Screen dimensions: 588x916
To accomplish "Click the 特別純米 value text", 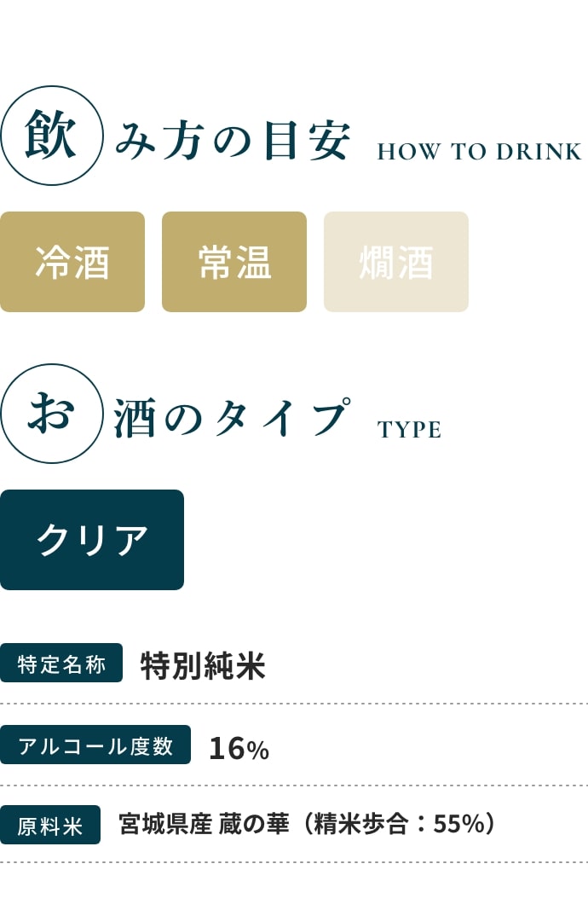I will pos(203,665).
